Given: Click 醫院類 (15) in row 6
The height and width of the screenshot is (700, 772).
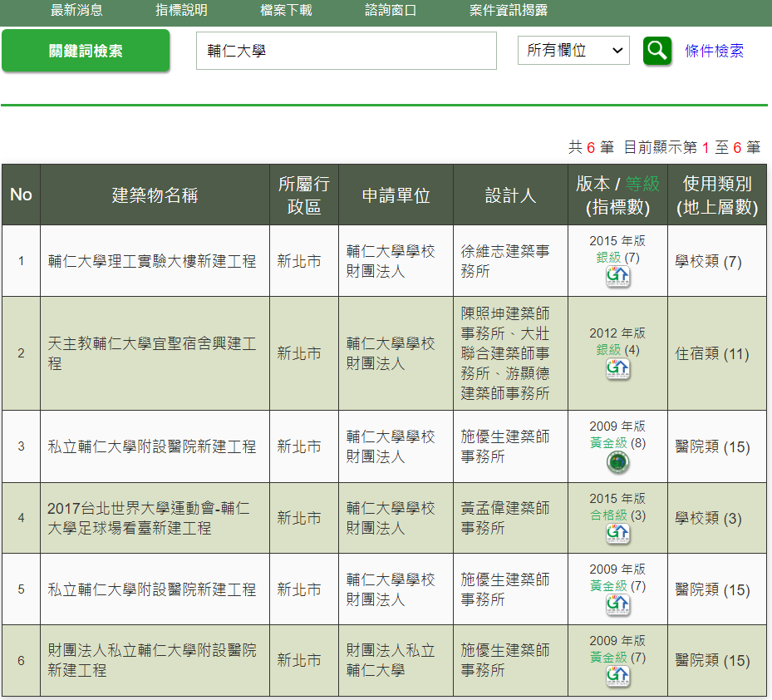Looking at the screenshot, I should click(x=712, y=661).
